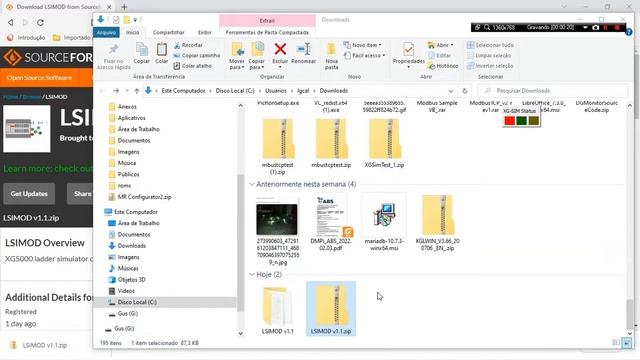
Task: Switch to the Exibir ribbon tab
Action: [x=204, y=32]
